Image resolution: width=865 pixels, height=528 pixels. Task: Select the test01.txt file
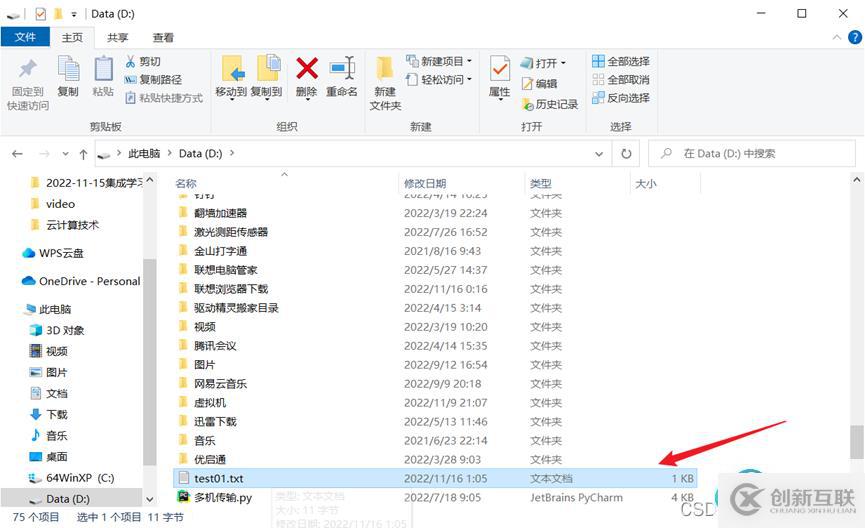click(x=218, y=479)
